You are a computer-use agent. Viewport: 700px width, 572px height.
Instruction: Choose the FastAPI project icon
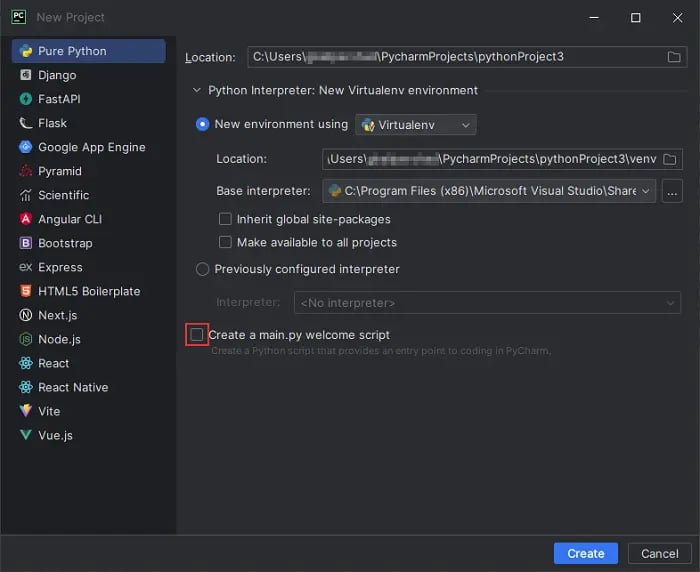[26, 99]
